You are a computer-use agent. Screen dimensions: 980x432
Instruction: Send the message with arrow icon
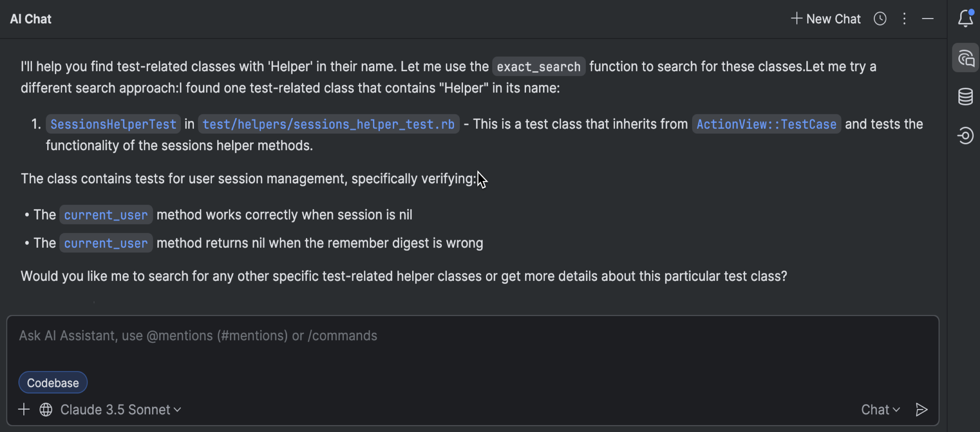coord(921,410)
